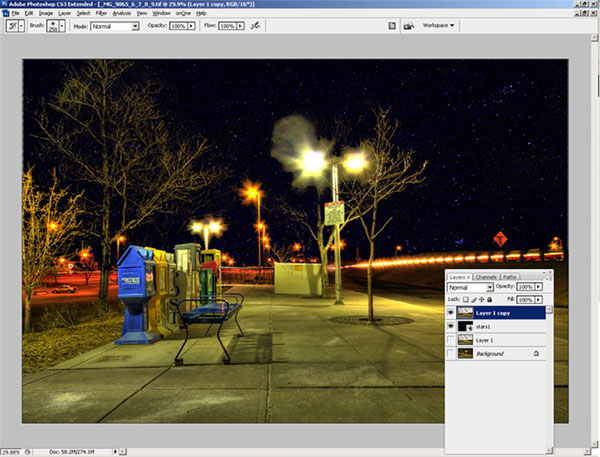Viewport: 600px width, 457px height.
Task: Show the Background layer visibility
Action: (451, 354)
